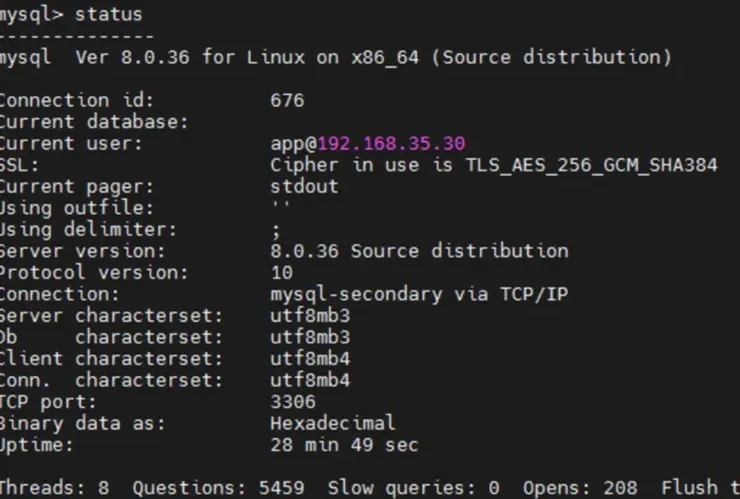740x499 pixels.
Task: Click the 'Server version:' label
Action: [83, 251]
